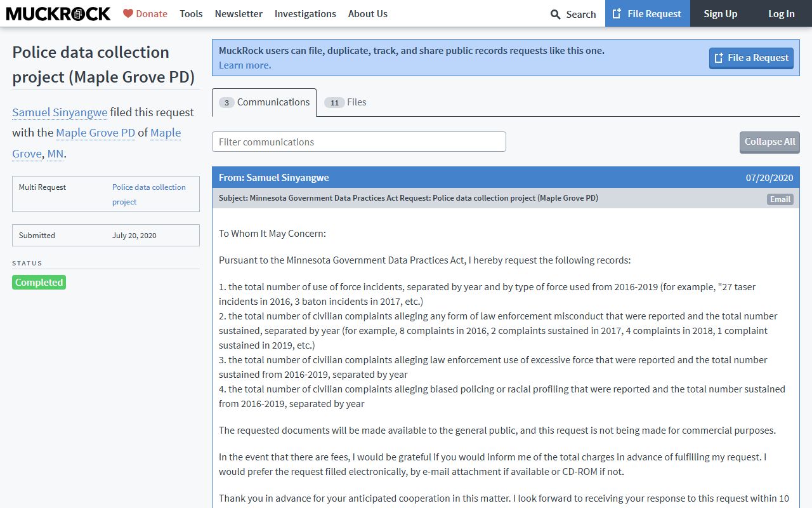Open Samuel Sinyangwe's profile link
Screen dimensions: 812x508
60,112
